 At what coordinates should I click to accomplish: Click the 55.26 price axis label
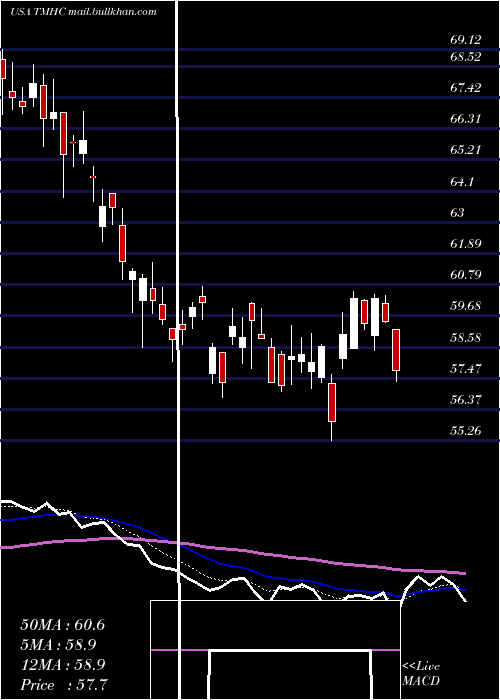(466, 430)
